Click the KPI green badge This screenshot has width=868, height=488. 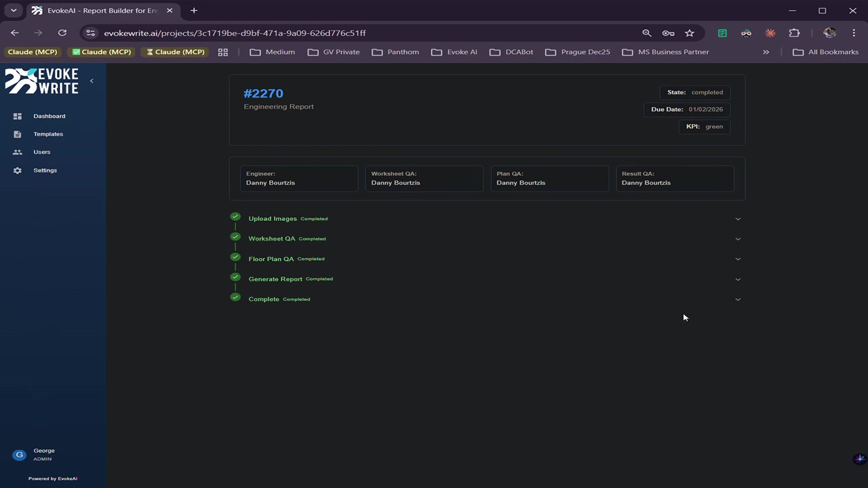[x=705, y=127]
